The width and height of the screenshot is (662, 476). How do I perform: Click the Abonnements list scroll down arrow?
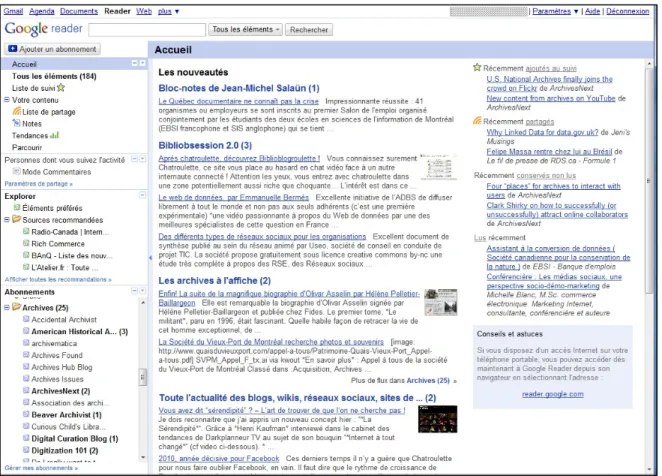[x=143, y=457]
